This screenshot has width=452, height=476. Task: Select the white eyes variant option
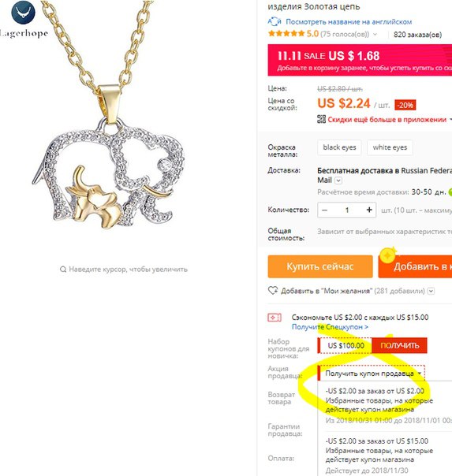(x=390, y=147)
